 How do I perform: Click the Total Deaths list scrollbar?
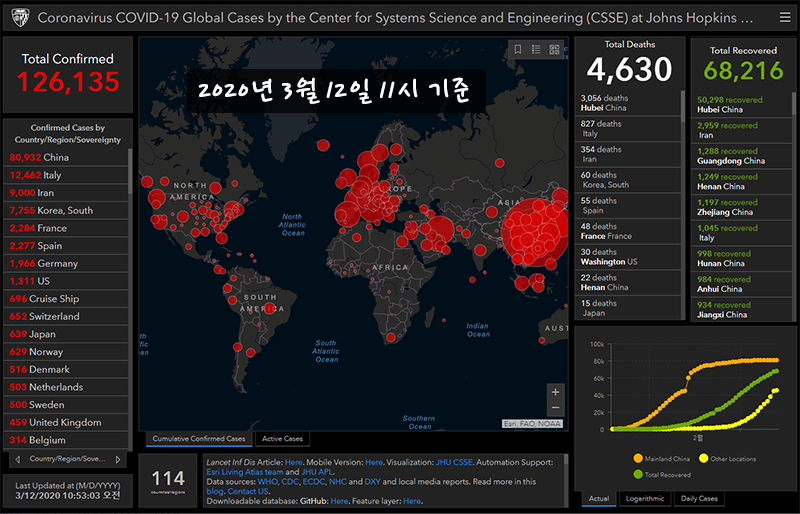click(683, 106)
